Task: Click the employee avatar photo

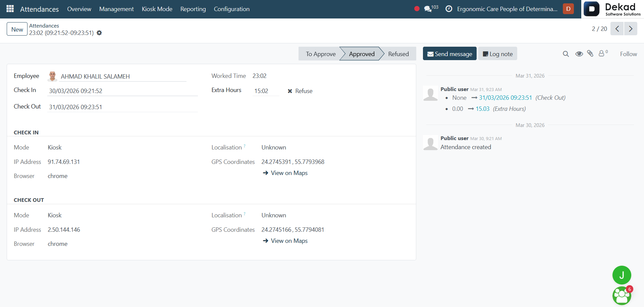Action: click(52, 76)
